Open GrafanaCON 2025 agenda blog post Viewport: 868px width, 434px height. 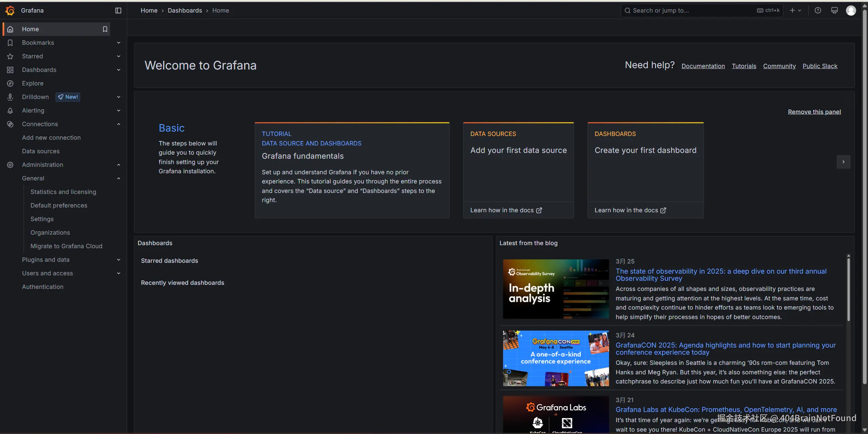pos(726,349)
